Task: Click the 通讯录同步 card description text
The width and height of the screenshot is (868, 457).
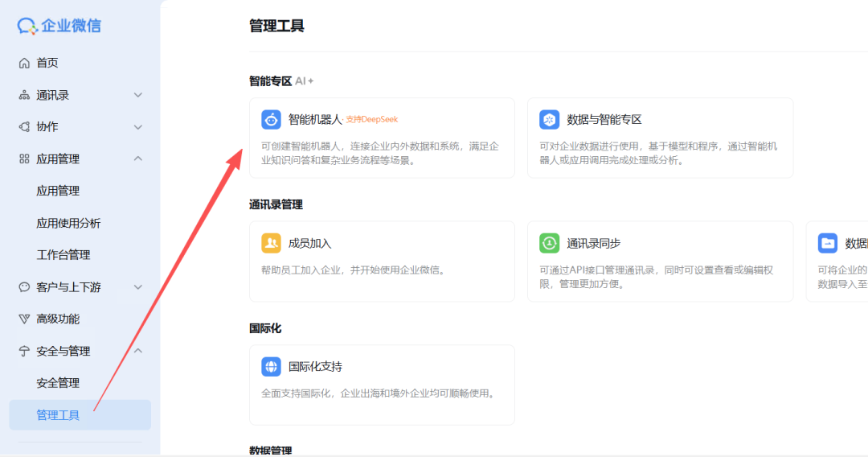Action: point(656,277)
